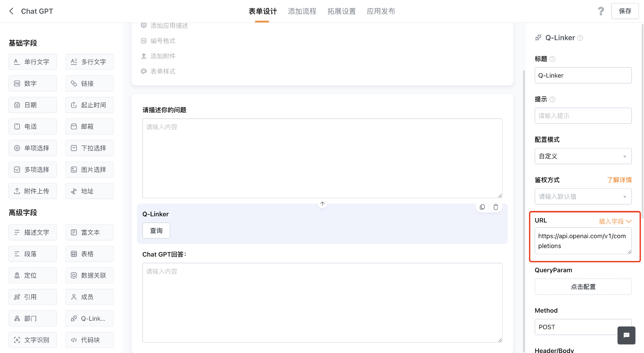
Task: Add a 文字识别 field
Action: coord(33,340)
